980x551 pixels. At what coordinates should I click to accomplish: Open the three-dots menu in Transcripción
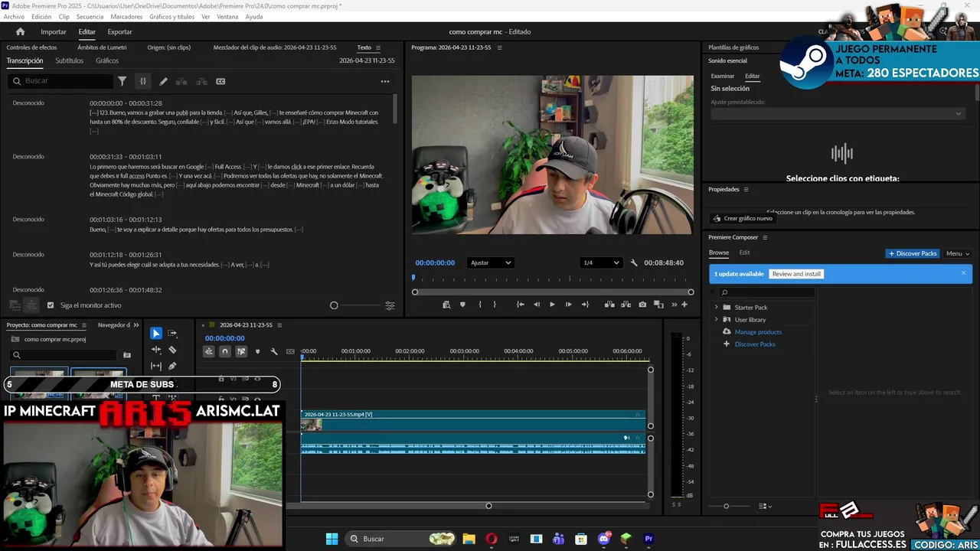(x=385, y=81)
